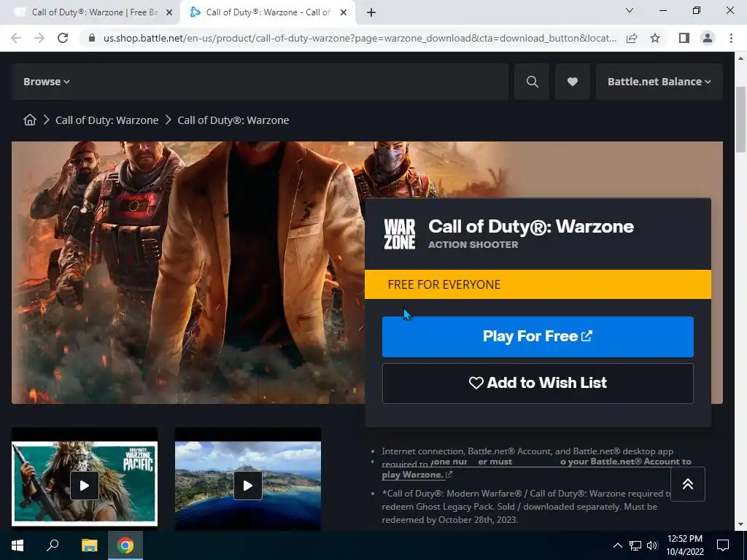The height and width of the screenshot is (560, 747).
Task: Close the first Warzone tab
Action: tap(169, 12)
